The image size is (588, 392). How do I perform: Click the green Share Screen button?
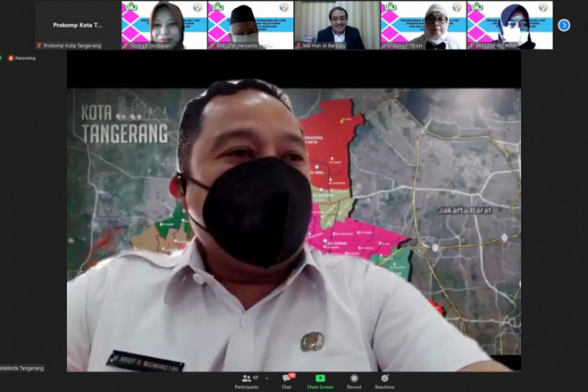point(320,382)
